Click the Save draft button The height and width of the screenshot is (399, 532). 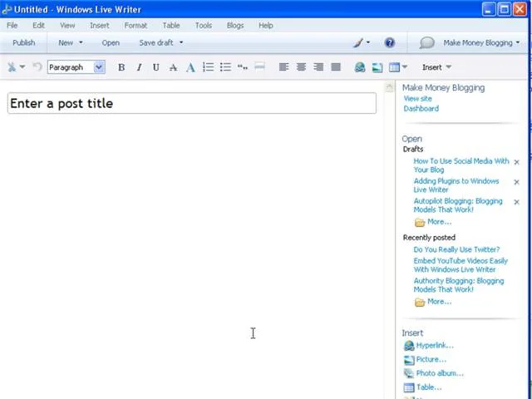pyautogui.click(x=156, y=42)
